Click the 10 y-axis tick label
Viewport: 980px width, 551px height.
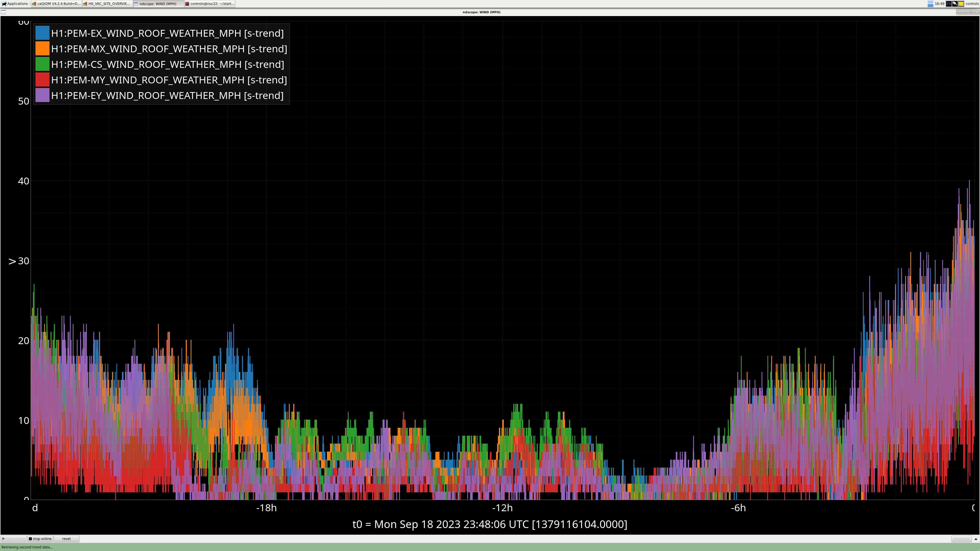pyautogui.click(x=23, y=421)
